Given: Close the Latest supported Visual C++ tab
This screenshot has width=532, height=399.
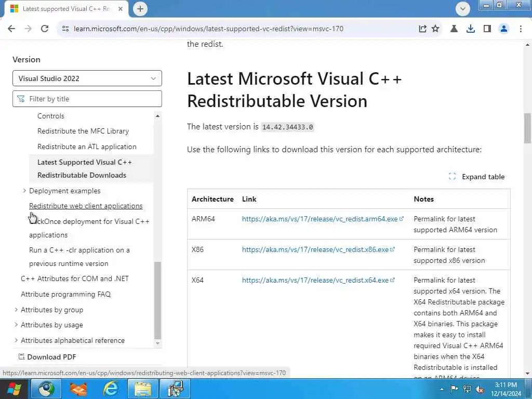Looking at the screenshot, I should pos(121,9).
